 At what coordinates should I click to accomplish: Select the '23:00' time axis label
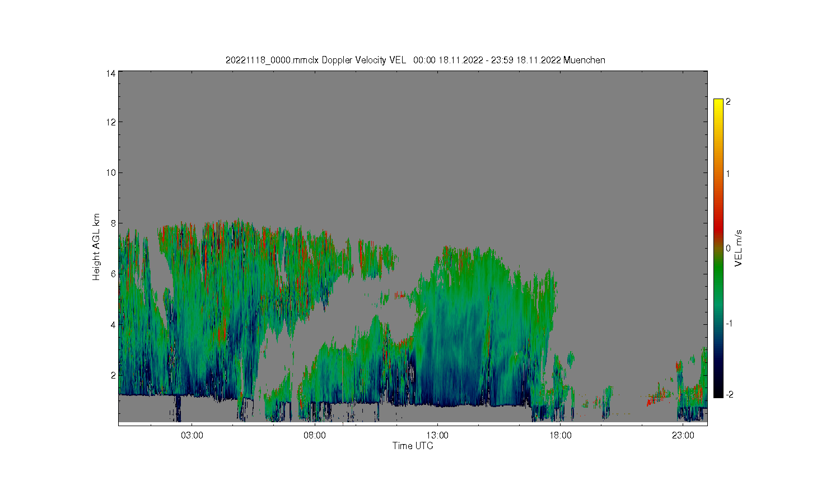683,435
